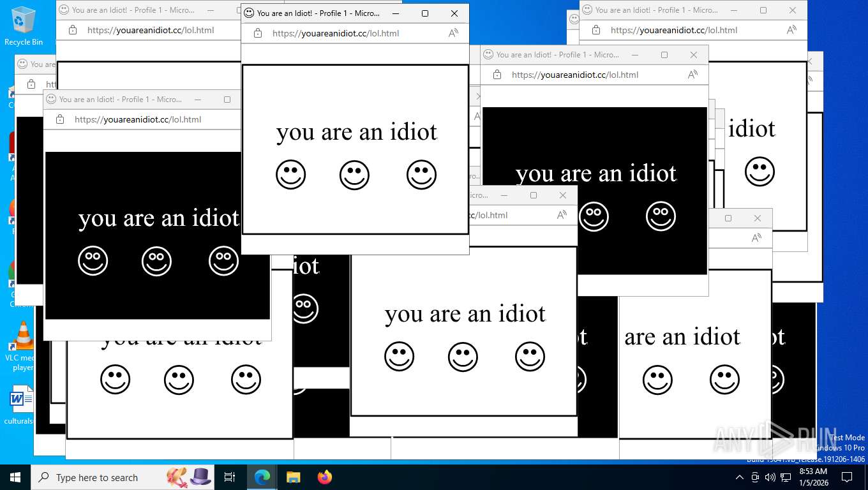Viewport: 868px width, 490px height.
Task: Minimize the top-left background window
Action: 211,10
